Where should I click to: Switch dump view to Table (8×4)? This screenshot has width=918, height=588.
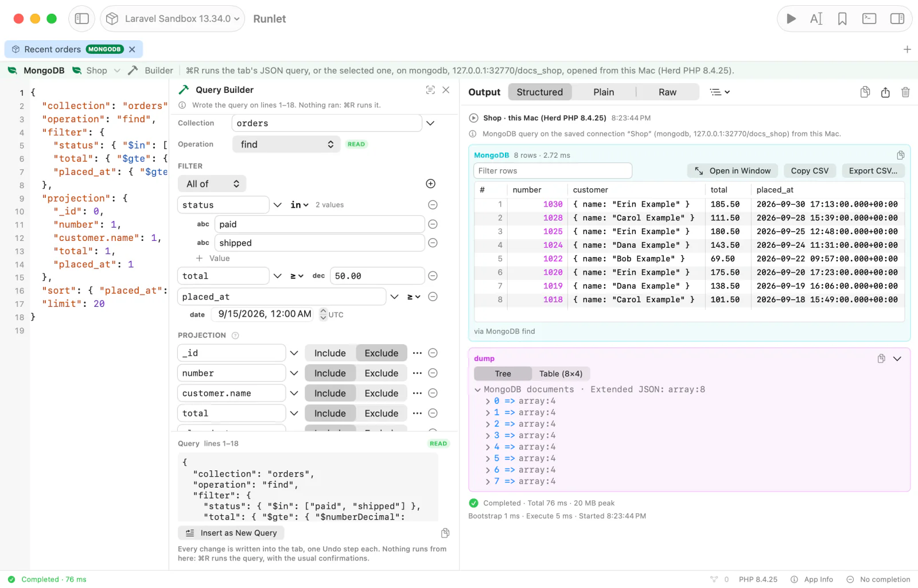tap(561, 374)
